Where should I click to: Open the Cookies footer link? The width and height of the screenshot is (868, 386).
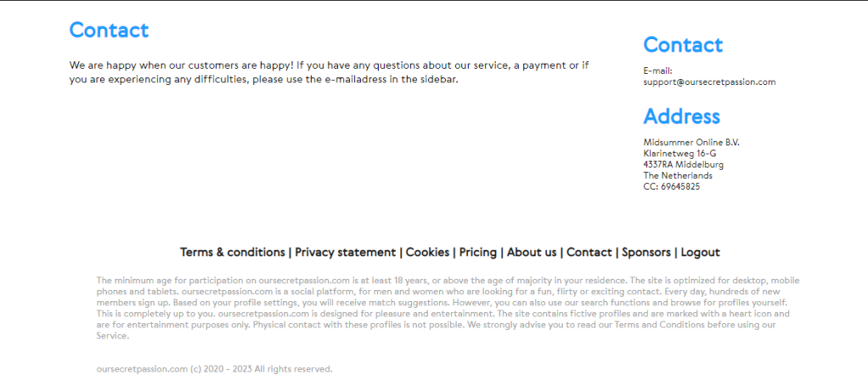tap(428, 252)
